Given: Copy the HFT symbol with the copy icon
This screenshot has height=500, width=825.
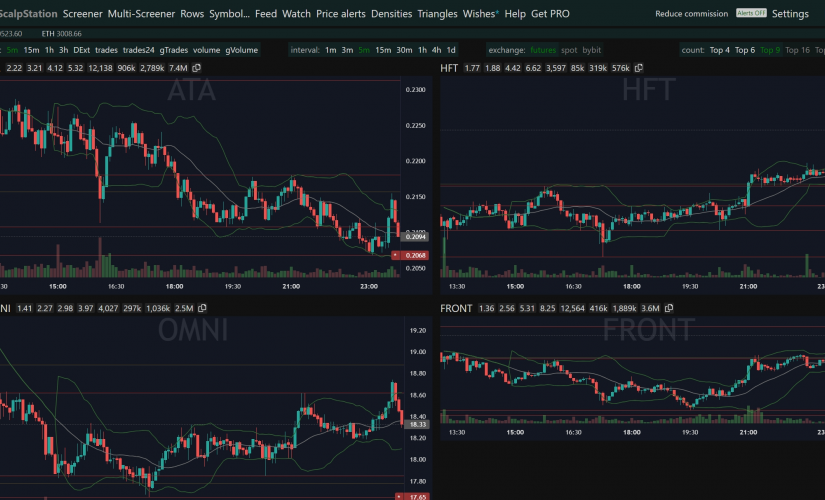Looking at the screenshot, I should pyautogui.click(x=639, y=68).
